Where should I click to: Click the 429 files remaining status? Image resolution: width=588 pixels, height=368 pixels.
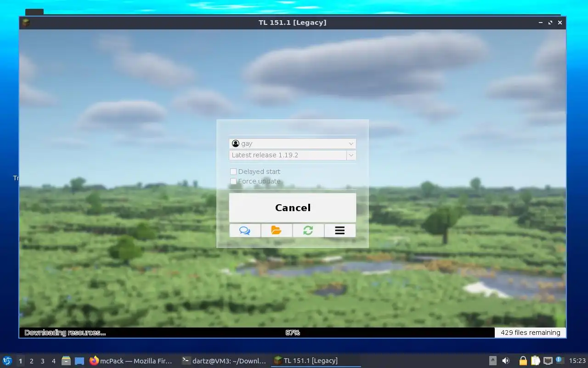530,333
